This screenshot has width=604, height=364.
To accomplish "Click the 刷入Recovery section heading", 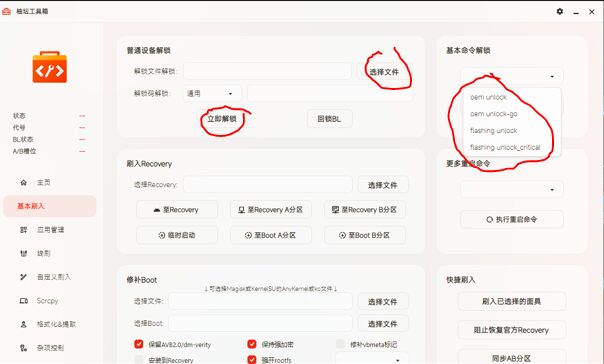I will click(x=149, y=164).
